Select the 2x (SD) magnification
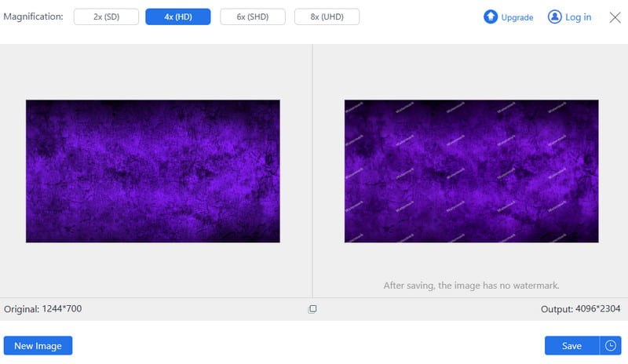Image resolution: width=628 pixels, height=364 pixels. (106, 16)
